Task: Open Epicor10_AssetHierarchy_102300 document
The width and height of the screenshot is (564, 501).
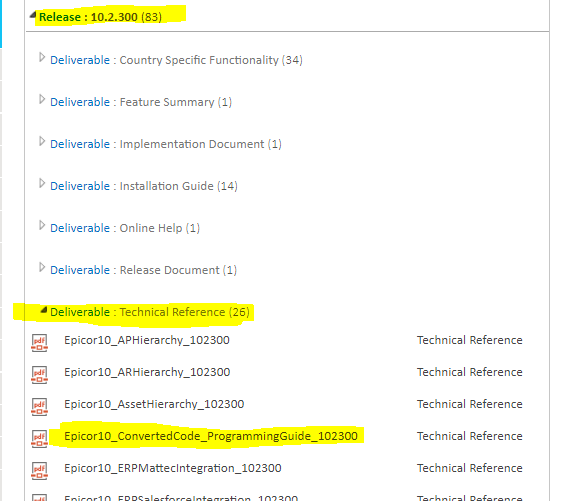Action: click(154, 404)
